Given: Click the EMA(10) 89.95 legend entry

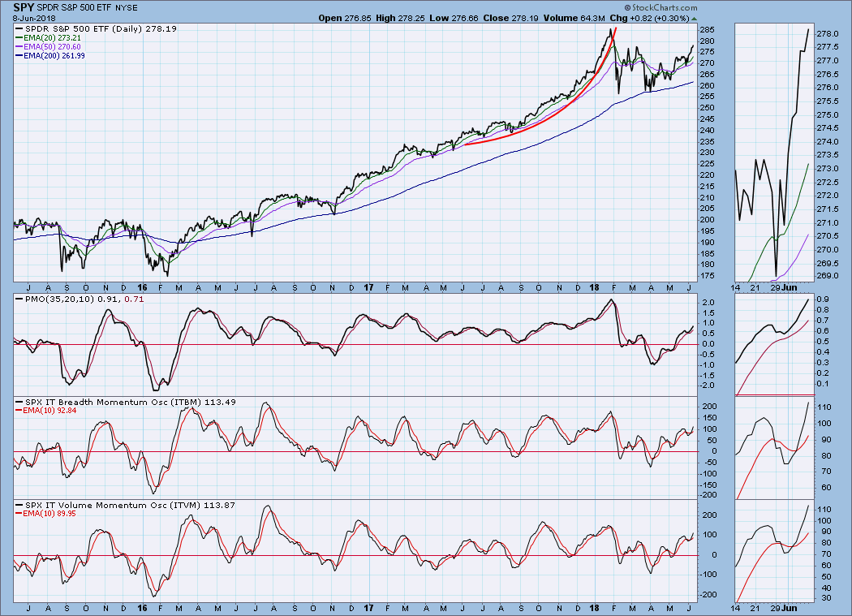Looking at the screenshot, I should (x=46, y=514).
